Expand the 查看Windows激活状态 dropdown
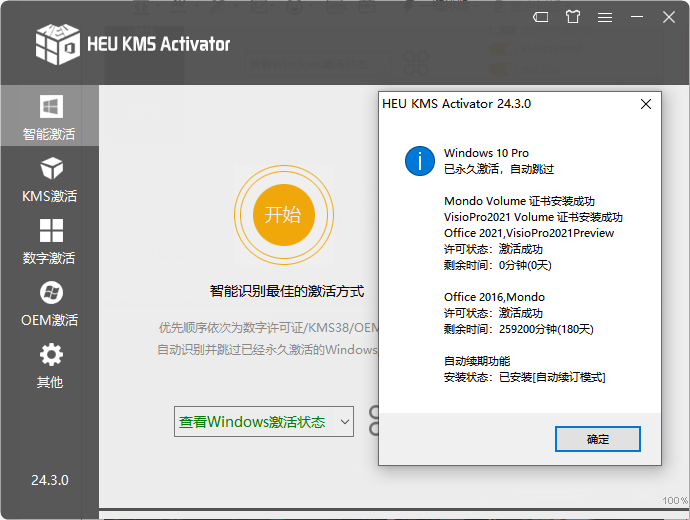Image resolution: width=690 pixels, height=520 pixels. (x=345, y=421)
